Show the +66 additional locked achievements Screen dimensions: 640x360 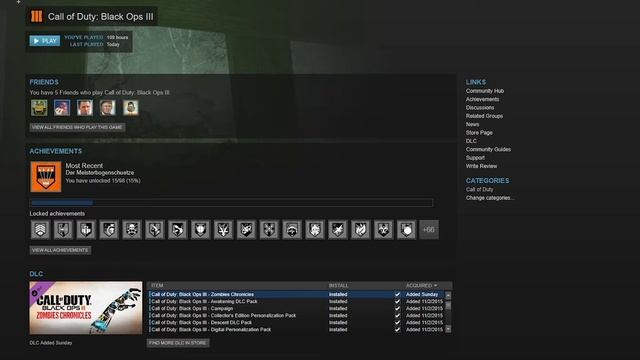tap(429, 230)
